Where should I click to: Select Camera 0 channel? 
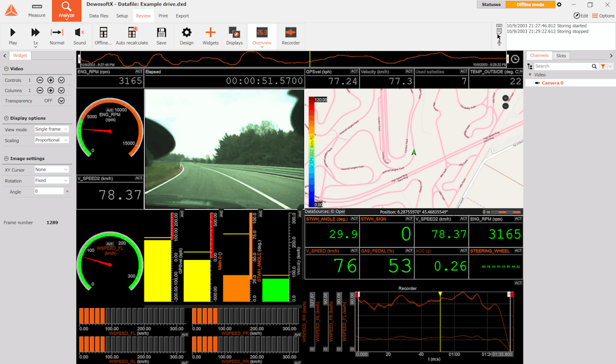click(552, 83)
